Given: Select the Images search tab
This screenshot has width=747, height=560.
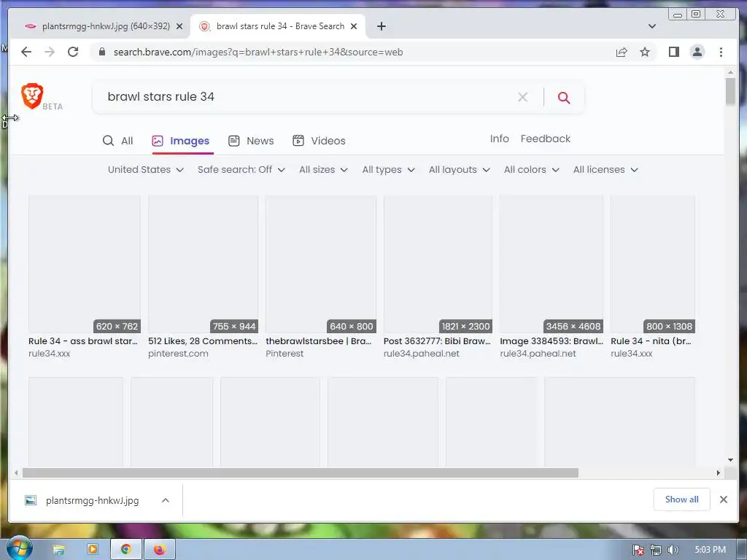Looking at the screenshot, I should click(181, 141).
